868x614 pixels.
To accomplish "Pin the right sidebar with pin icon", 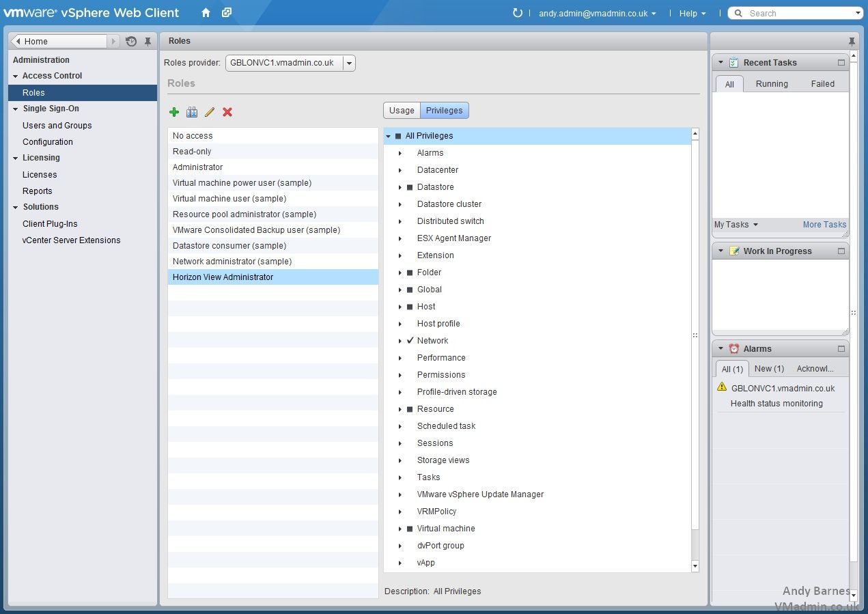I will (851, 42).
